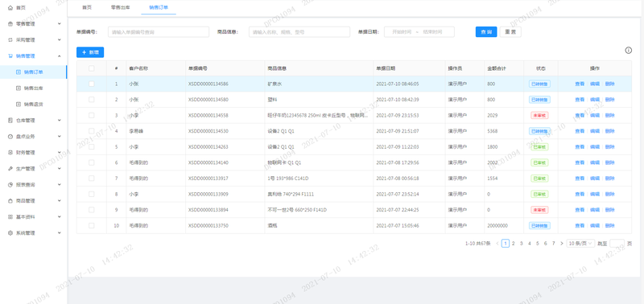Screen dimensions: 644x304
Task: Expand the 报表查询 menu chevron
Action: pos(59,185)
